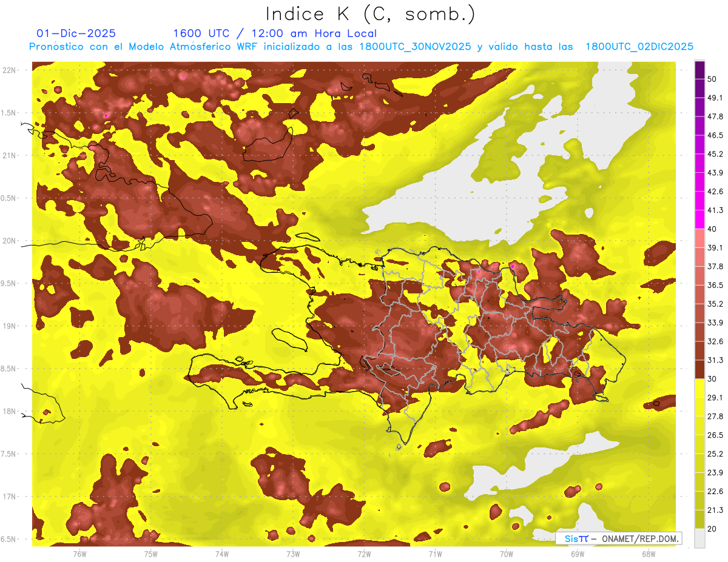728x562 pixels.
Task: Click the colorbar value '45.2'
Action: [x=715, y=154]
